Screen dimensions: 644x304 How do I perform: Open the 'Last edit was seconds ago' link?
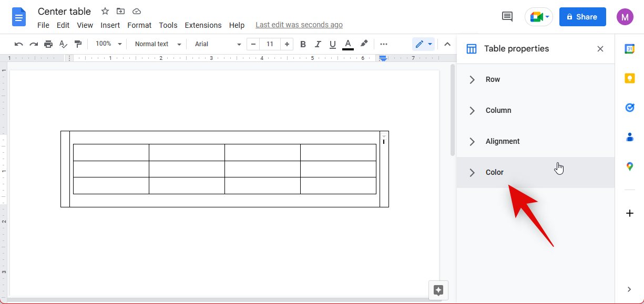299,25
